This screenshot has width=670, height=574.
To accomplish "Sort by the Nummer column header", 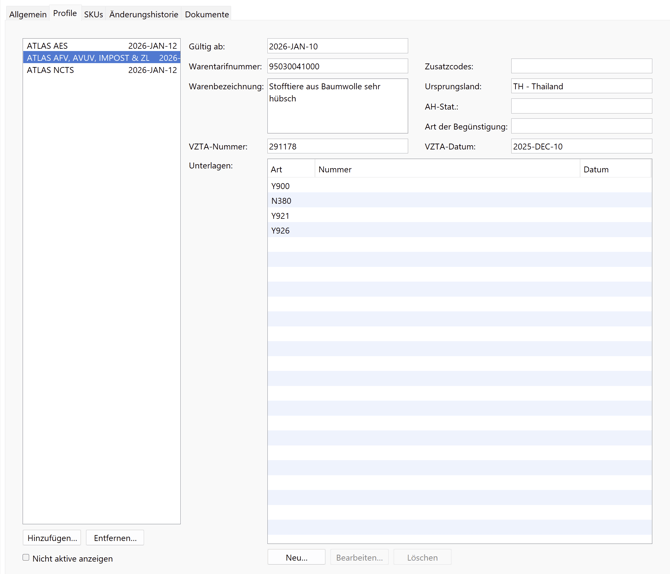I will point(447,170).
